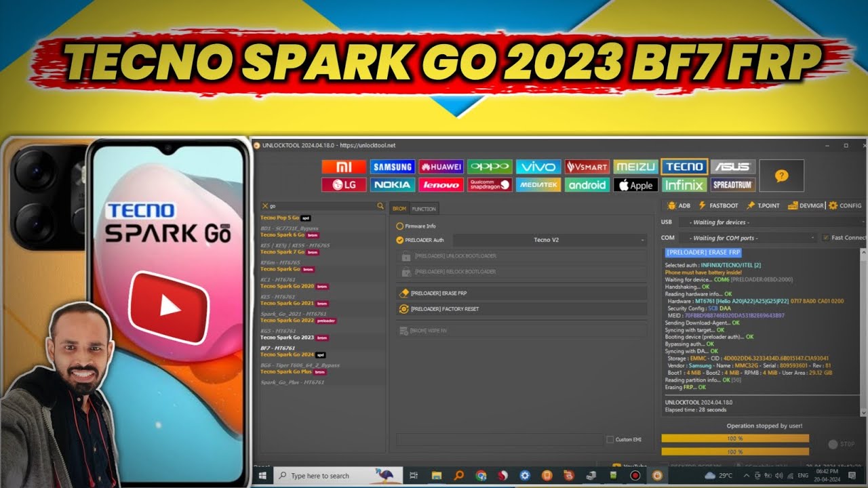Select Tecno Spark Go 2020 model
Screen dimensions: 868x488
[x=287, y=286]
